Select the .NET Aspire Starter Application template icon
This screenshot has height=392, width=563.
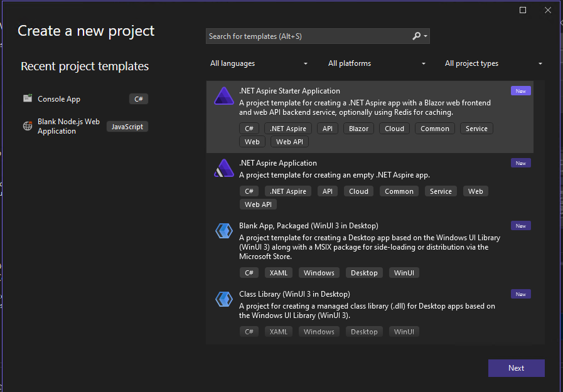coord(224,96)
